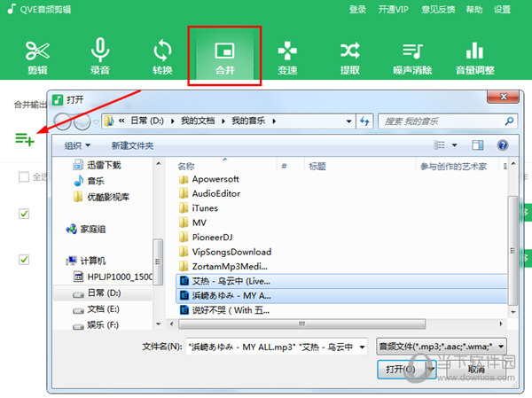Open the 变速 speed-change tool
Screen dimensions: 532x398
coord(287,57)
